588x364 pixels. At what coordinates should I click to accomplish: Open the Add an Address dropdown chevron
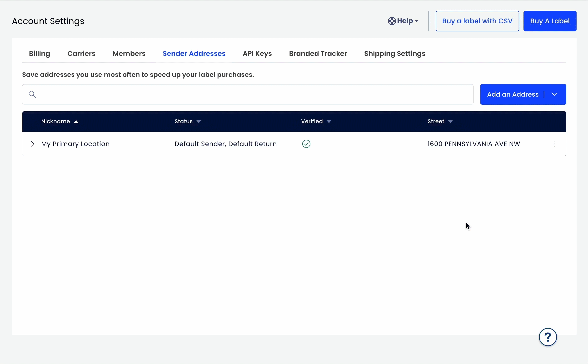(554, 94)
